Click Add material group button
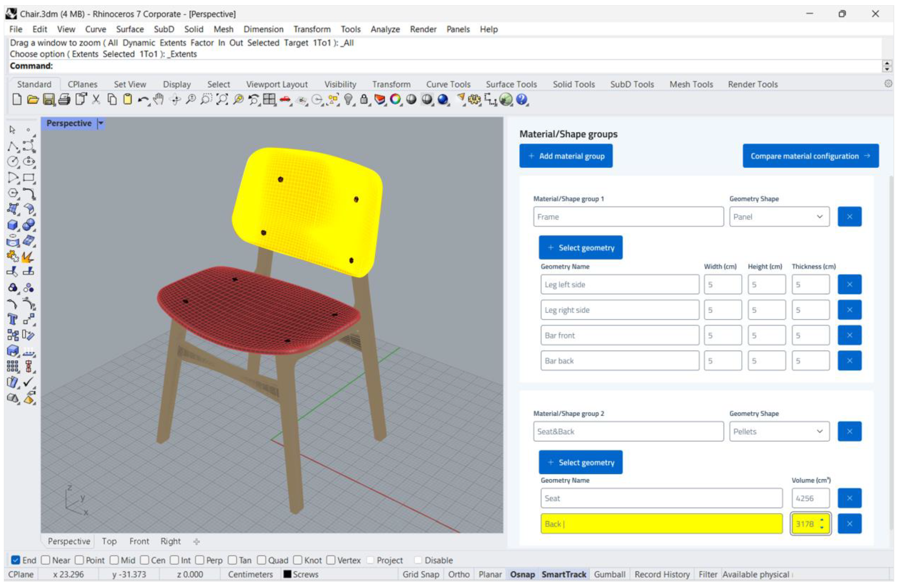 pyautogui.click(x=566, y=156)
